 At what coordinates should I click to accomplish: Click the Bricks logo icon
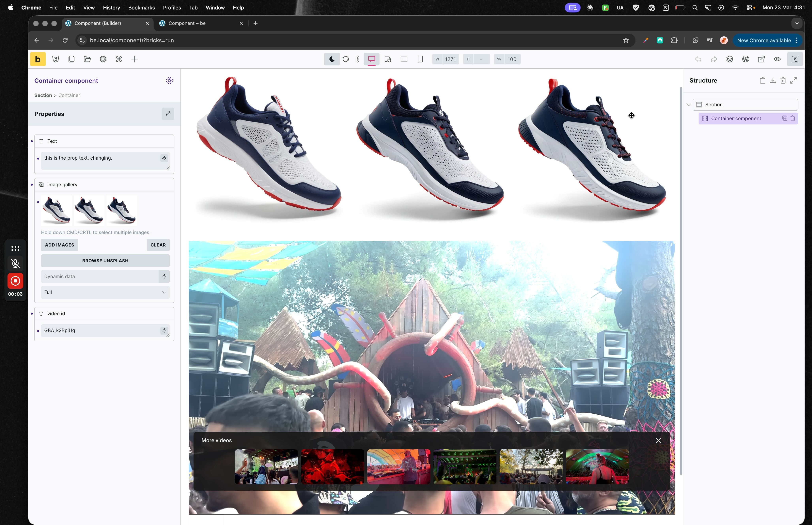(x=38, y=59)
